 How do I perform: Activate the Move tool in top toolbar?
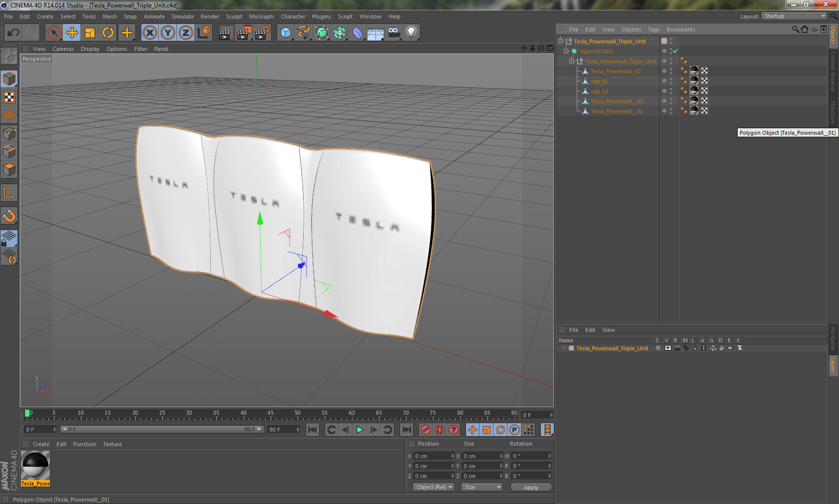pos(72,33)
